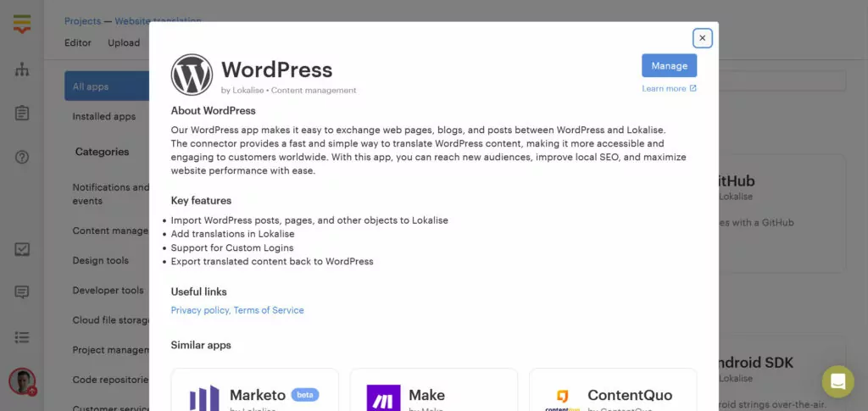Open the Privacy policy link
This screenshot has height=411, width=868.
200,310
